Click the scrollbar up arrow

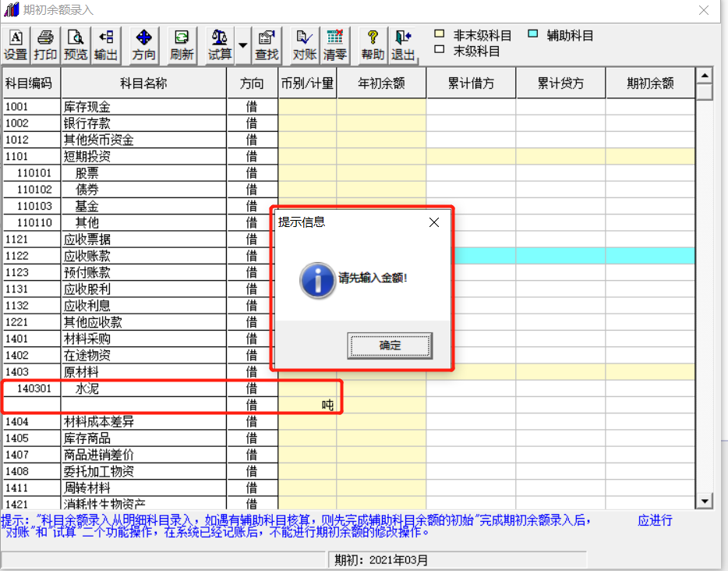pyautogui.click(x=705, y=75)
